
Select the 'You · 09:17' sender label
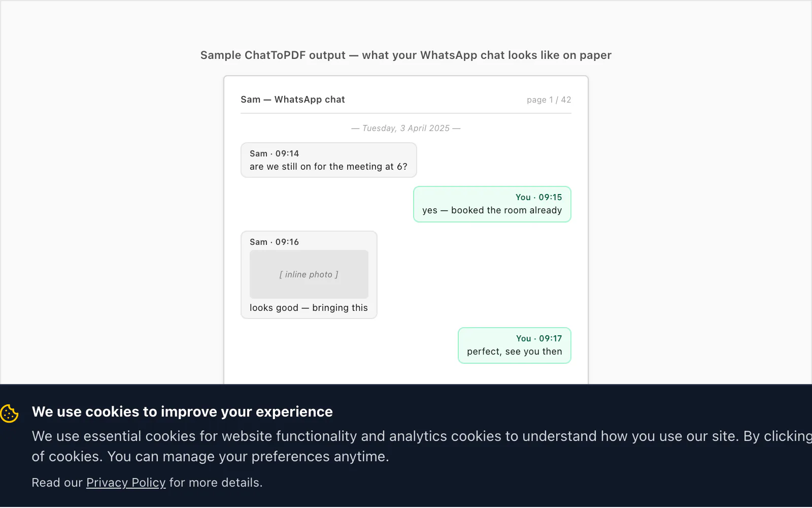[539, 338]
